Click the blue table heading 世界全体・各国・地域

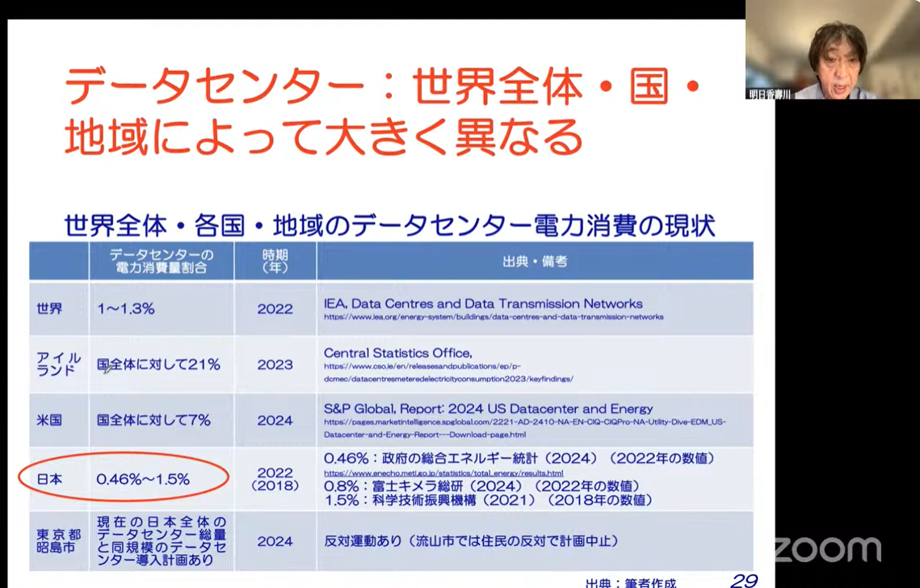[389, 225]
